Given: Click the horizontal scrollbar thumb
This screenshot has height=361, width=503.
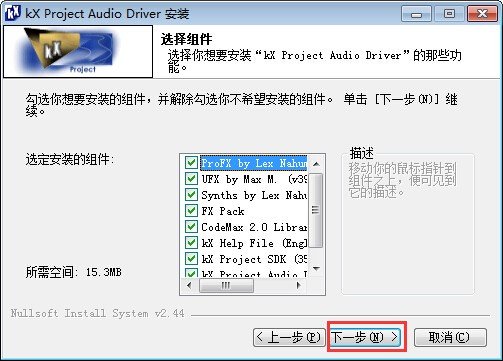Looking at the screenshot, I should tap(226, 285).
